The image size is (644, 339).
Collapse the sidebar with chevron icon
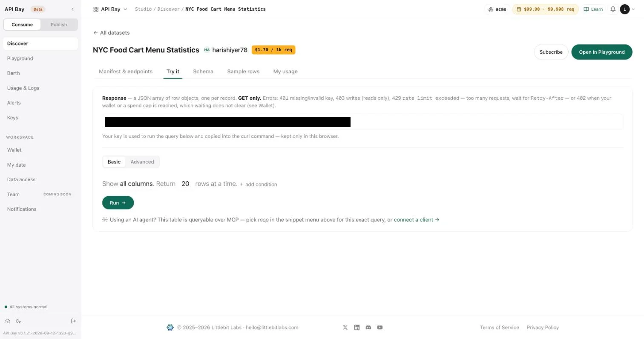[x=72, y=9]
